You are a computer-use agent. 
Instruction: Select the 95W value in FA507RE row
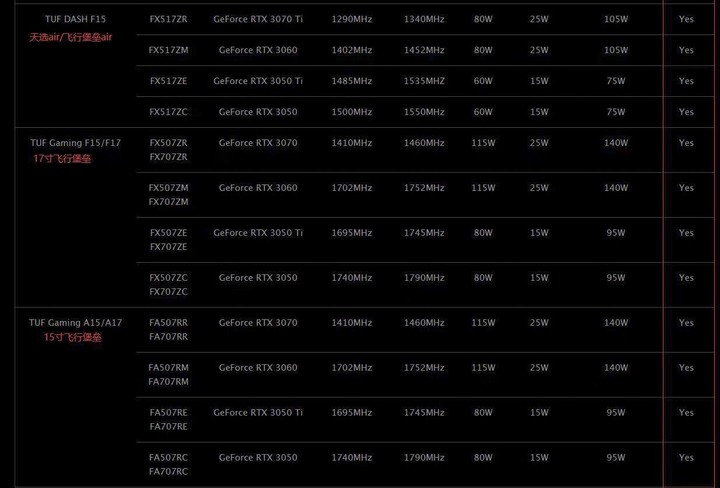(x=616, y=413)
